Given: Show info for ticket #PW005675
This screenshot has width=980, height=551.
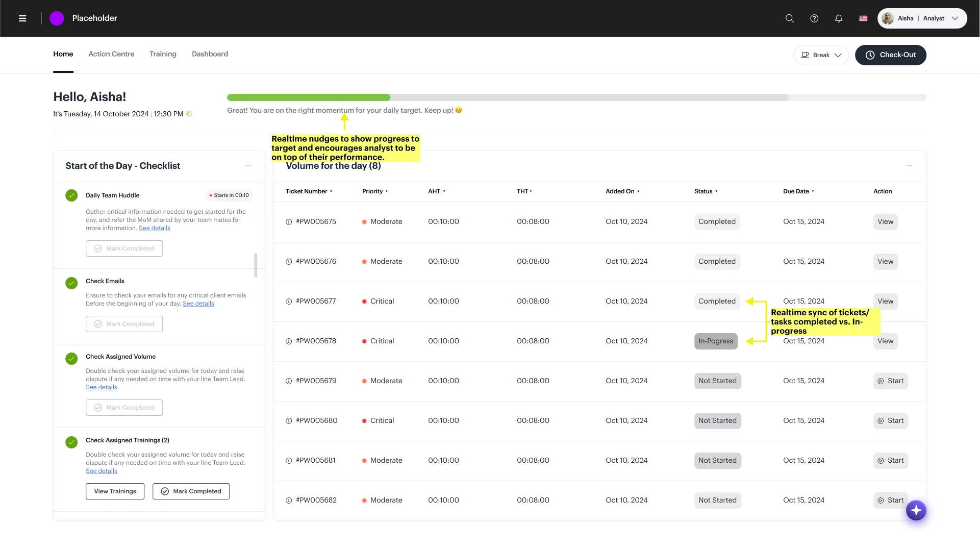Looking at the screenshot, I should tap(289, 222).
